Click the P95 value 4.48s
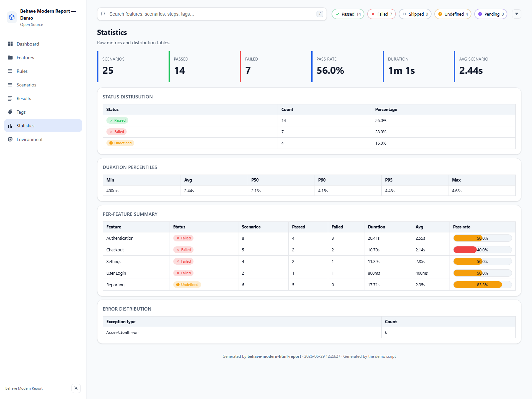 point(390,191)
